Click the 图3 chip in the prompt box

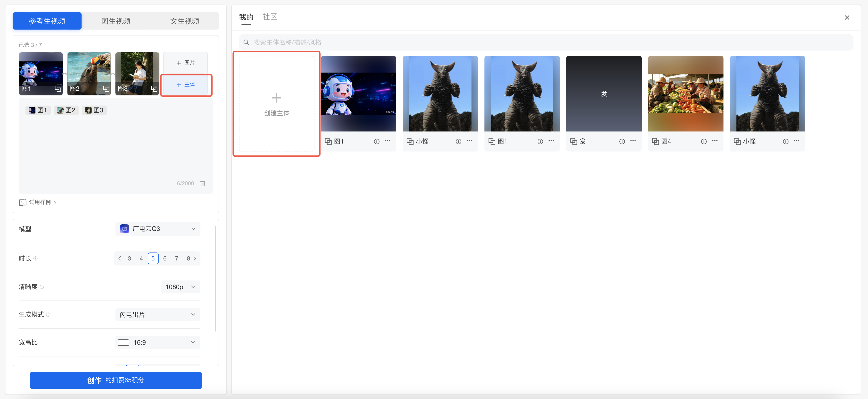pos(94,110)
